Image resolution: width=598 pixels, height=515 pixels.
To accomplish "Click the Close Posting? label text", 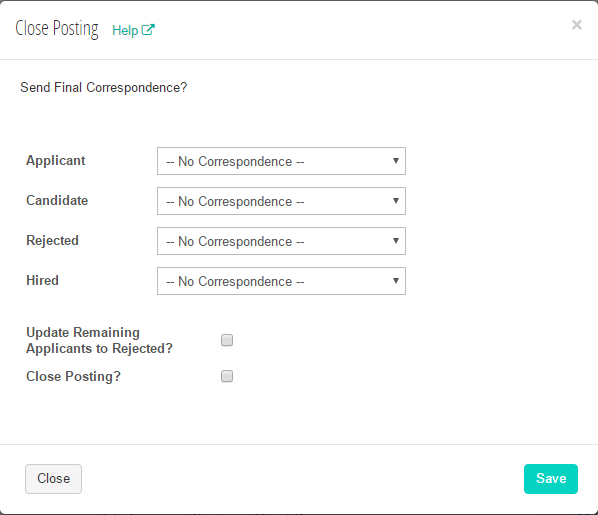I will (x=73, y=377).
